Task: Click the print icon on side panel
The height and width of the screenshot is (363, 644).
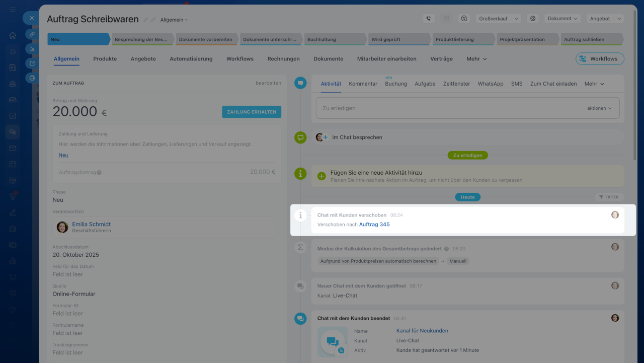Action: click(x=32, y=78)
